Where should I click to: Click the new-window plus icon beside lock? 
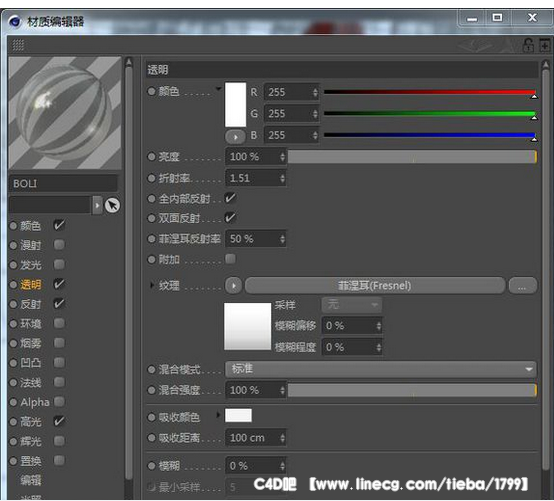pos(545,45)
